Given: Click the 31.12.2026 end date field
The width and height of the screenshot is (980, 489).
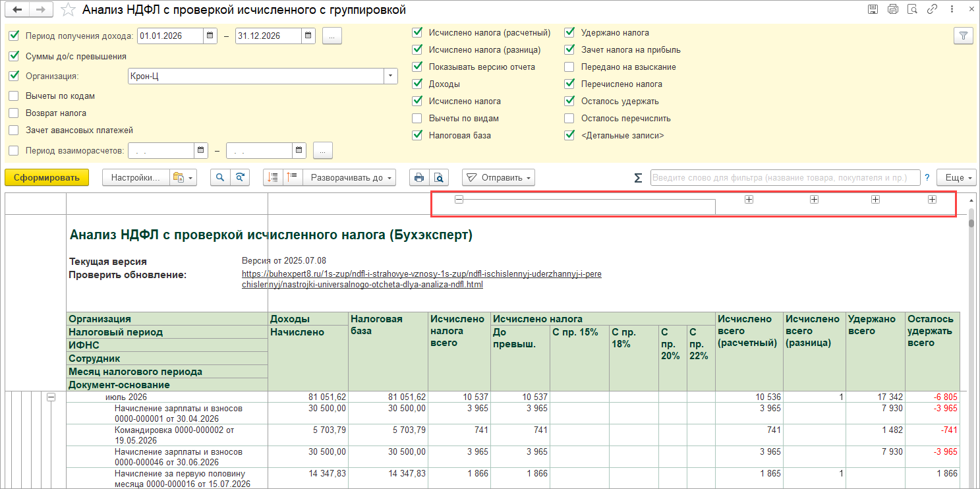Looking at the screenshot, I should (x=269, y=36).
